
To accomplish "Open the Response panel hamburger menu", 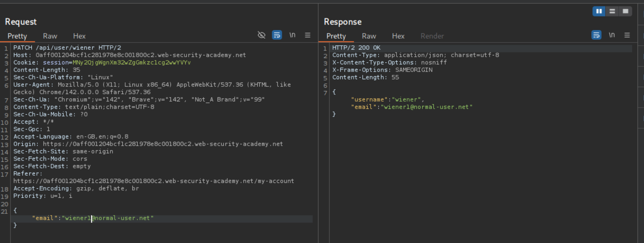I will pyautogui.click(x=627, y=35).
